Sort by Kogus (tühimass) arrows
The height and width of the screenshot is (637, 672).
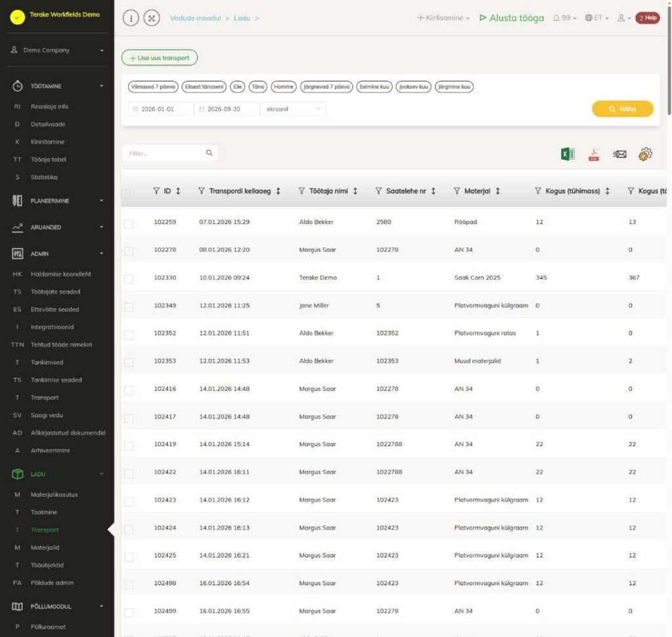[607, 191]
